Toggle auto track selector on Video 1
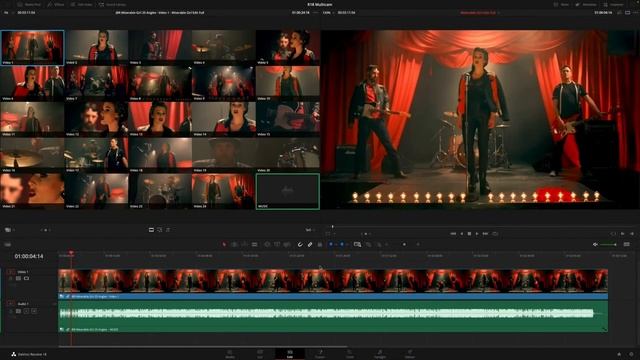Screen dimensions: 640x360 (18, 278)
